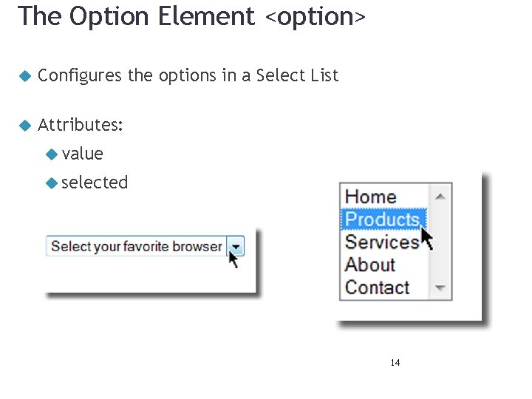Click the scroll up arrow in the list box
Image resolution: width=532 pixels, height=399 pixels.
tap(440, 196)
